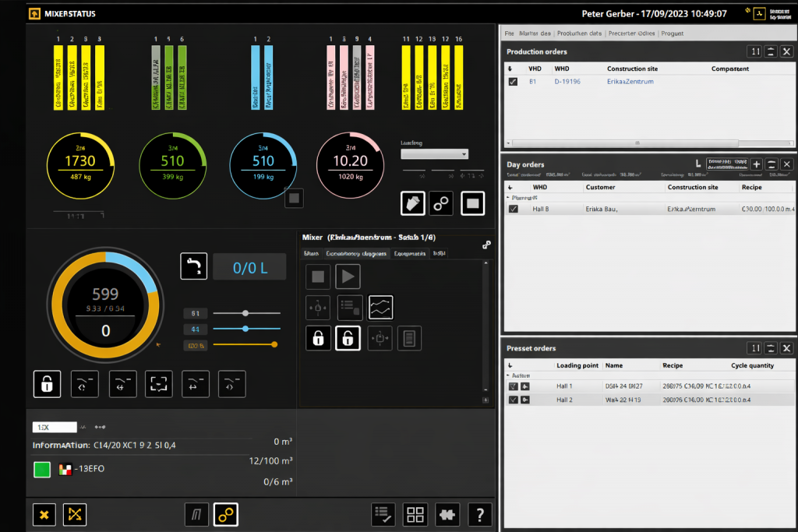
Task: Click the puzzle piece module icon
Action: pyautogui.click(x=447, y=514)
